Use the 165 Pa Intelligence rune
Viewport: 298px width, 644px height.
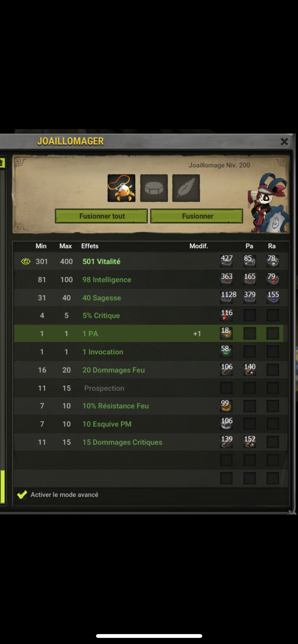[x=250, y=279]
